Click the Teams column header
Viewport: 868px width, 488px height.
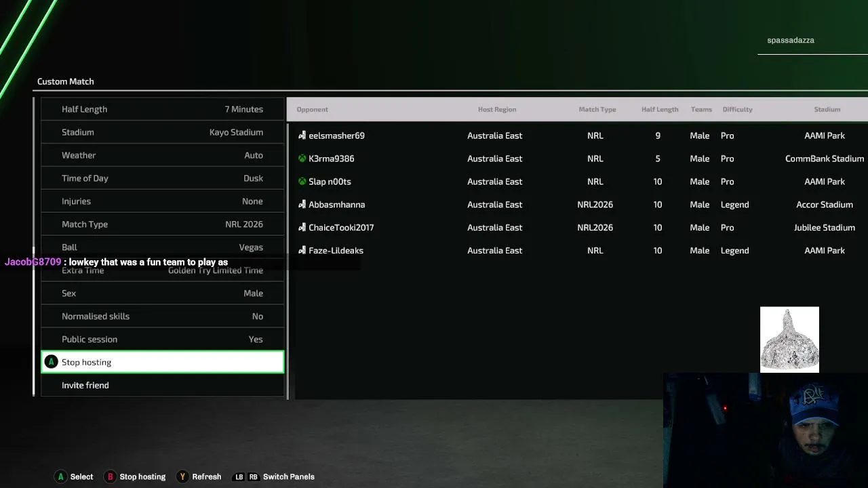(x=701, y=109)
